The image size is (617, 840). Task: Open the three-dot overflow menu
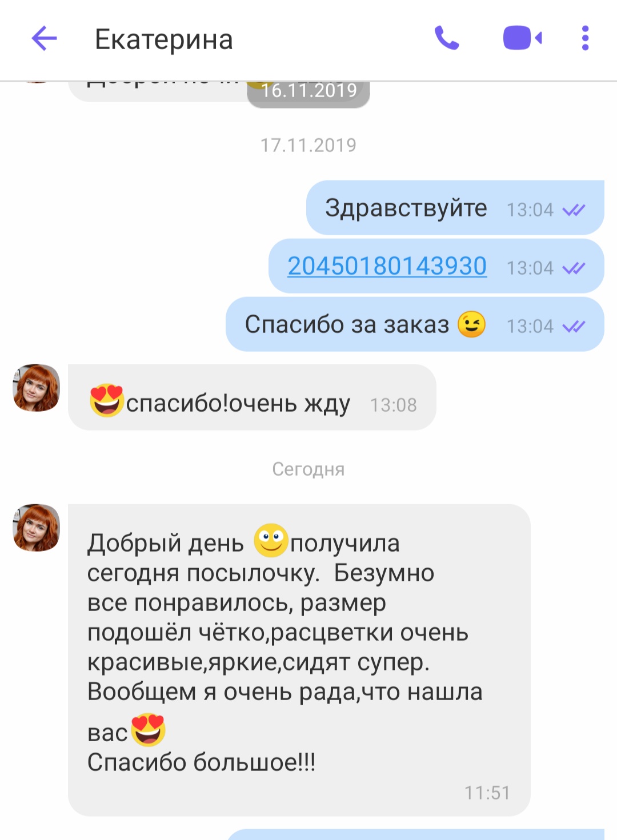[584, 38]
